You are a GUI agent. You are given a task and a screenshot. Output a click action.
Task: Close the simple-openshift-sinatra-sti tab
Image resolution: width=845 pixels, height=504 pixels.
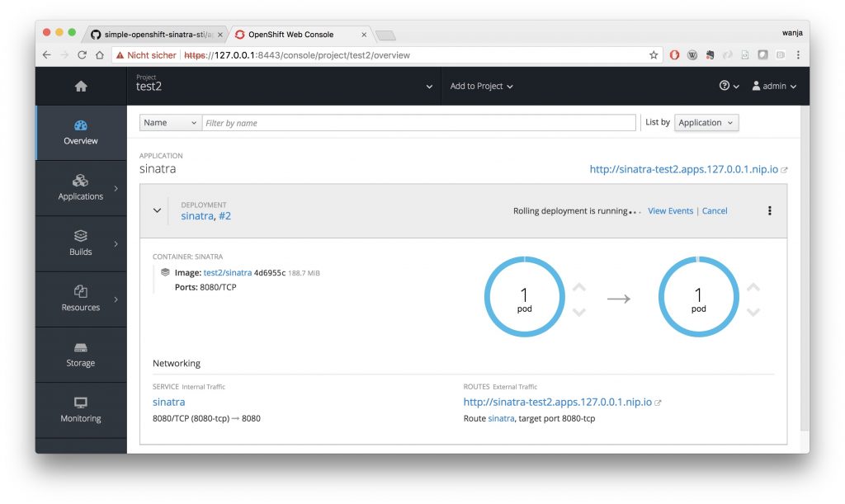tap(220, 35)
